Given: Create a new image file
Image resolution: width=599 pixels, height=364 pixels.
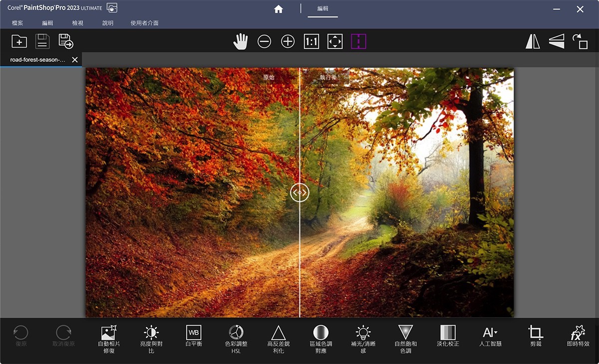Looking at the screenshot, I should point(19,41).
